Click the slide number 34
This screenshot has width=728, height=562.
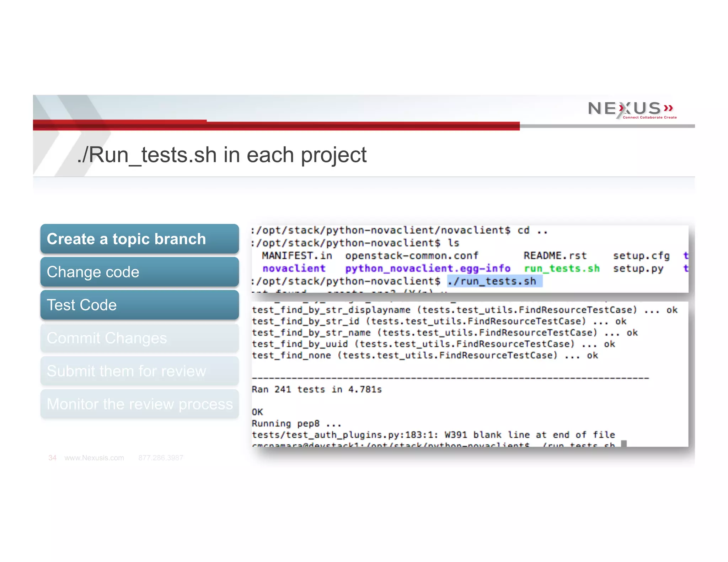[52, 458]
